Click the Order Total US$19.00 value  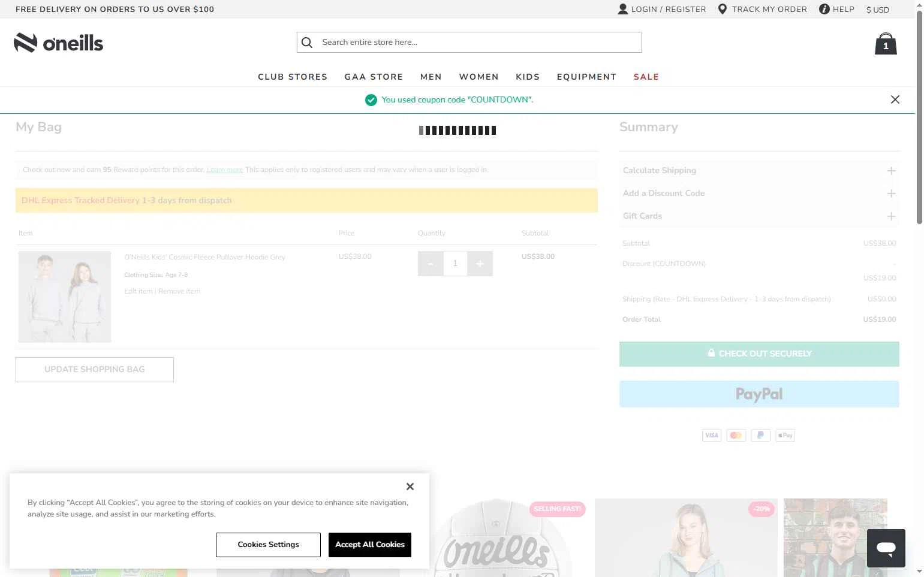tap(880, 319)
